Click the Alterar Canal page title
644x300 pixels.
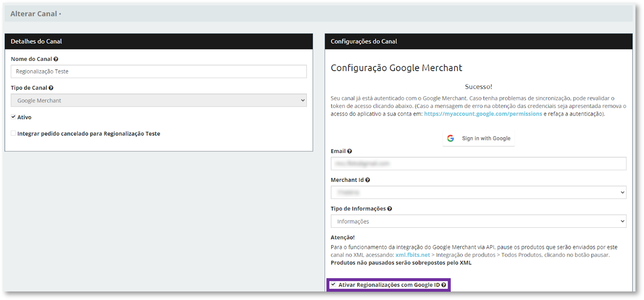tap(34, 14)
